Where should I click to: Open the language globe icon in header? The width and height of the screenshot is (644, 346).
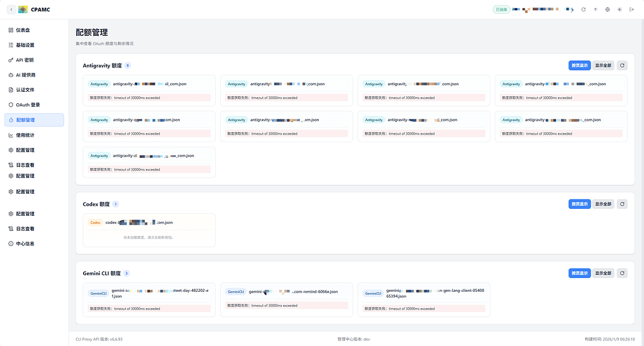tap(608, 9)
